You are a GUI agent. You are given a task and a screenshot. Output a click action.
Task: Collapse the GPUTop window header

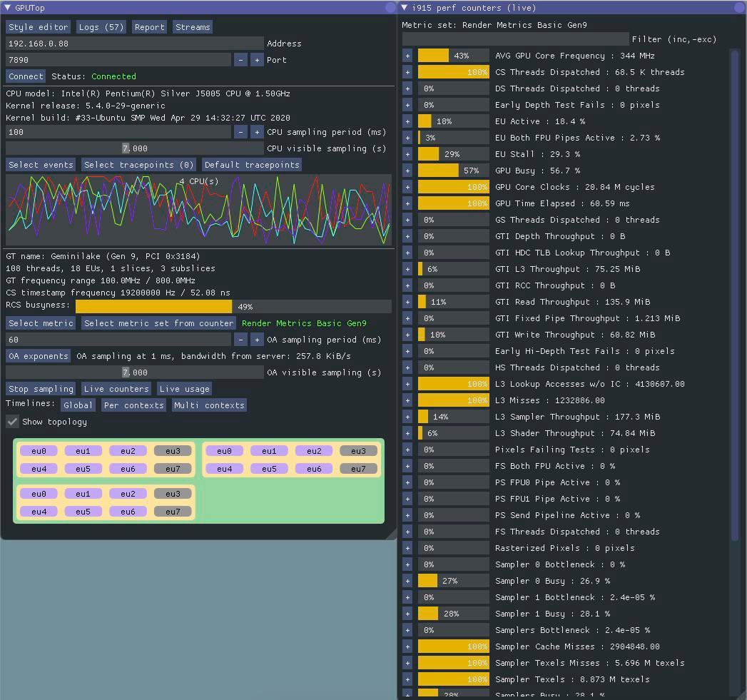pos(6,7)
